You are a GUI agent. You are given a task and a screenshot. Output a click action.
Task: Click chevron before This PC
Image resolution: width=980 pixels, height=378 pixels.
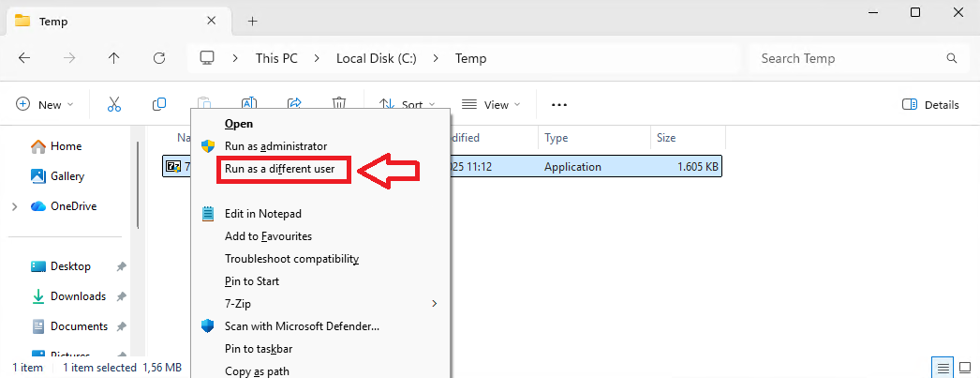click(x=235, y=58)
